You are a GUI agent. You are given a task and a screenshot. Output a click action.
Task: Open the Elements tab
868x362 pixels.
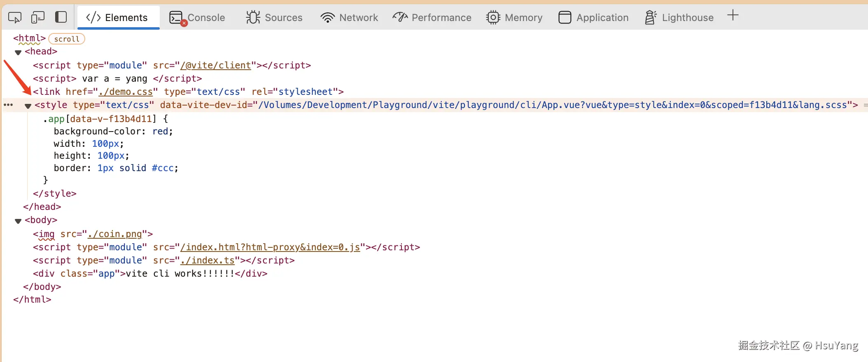point(118,17)
